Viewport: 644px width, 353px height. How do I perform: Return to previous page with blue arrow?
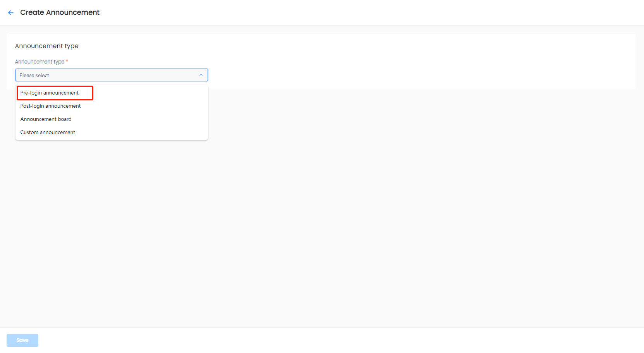pos(11,13)
